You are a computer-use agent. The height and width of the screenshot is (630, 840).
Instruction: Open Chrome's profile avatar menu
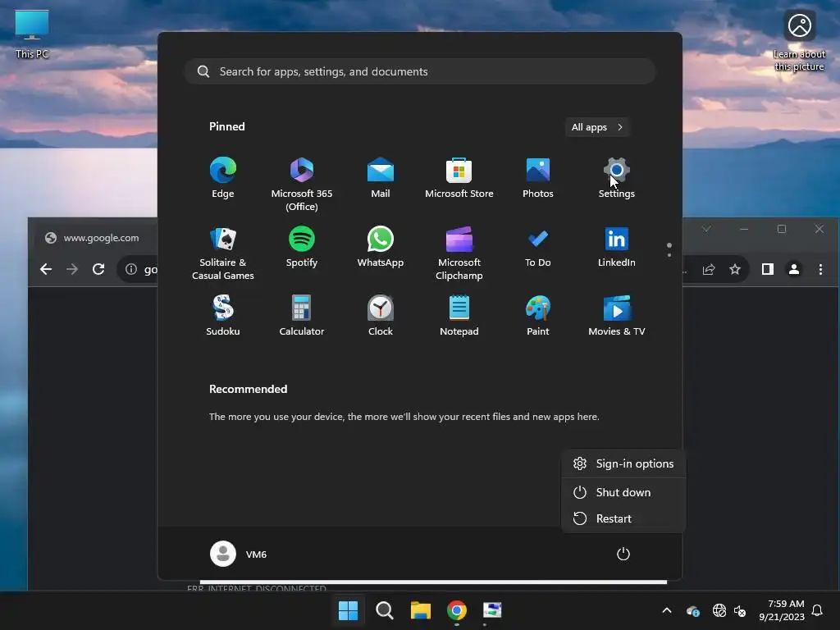(794, 269)
